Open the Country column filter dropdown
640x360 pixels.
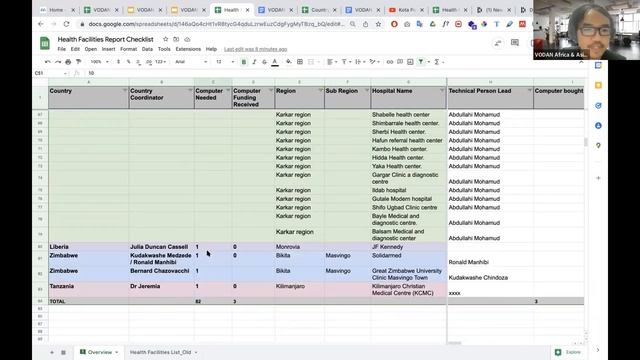click(125, 90)
